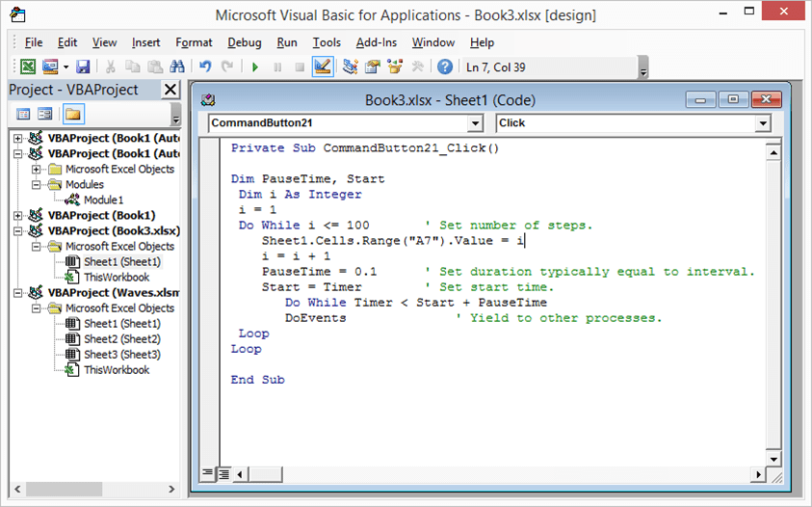Expand first VBAProject (Book1) node
Image resolution: width=812 pixels, height=507 pixels.
tap(17, 139)
